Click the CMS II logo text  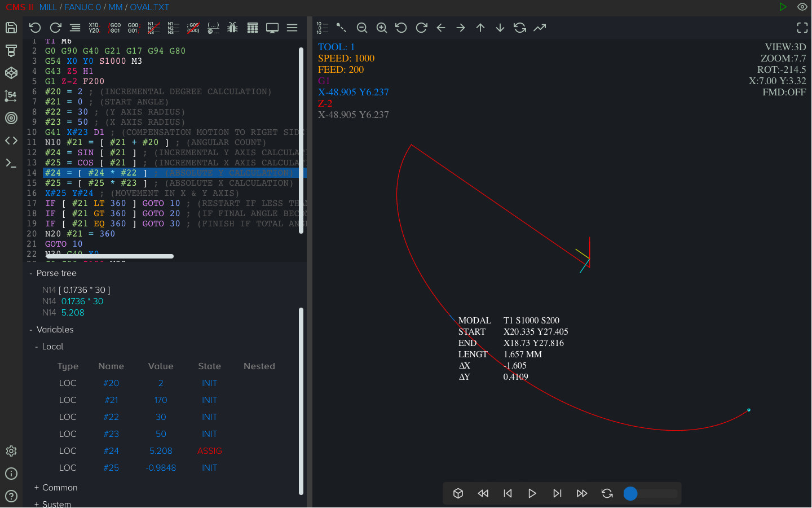pyautogui.click(x=20, y=7)
